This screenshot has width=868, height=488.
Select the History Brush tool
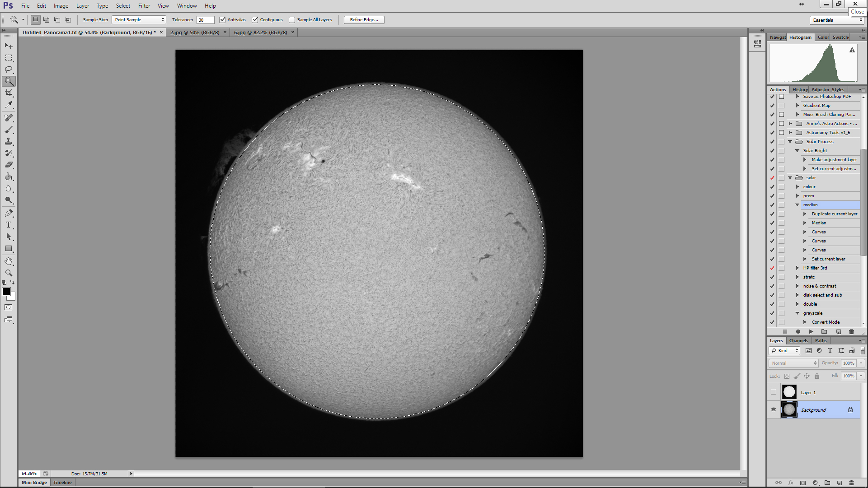[9, 153]
